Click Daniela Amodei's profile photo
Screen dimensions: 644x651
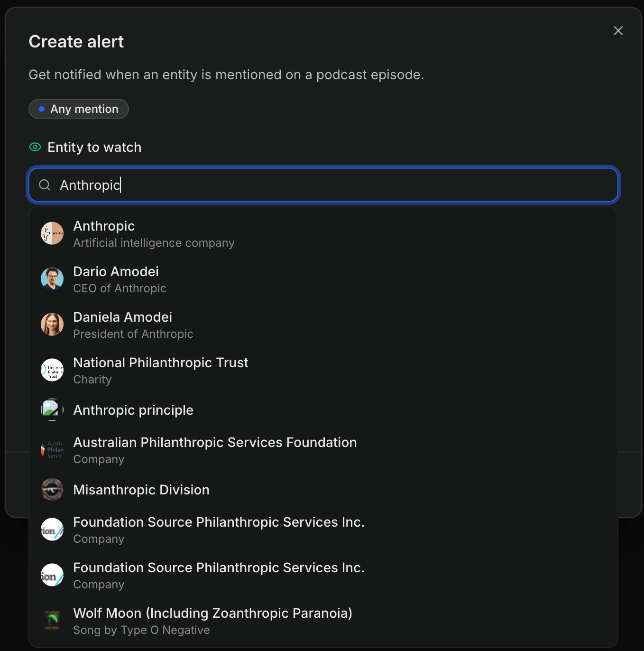(52, 325)
